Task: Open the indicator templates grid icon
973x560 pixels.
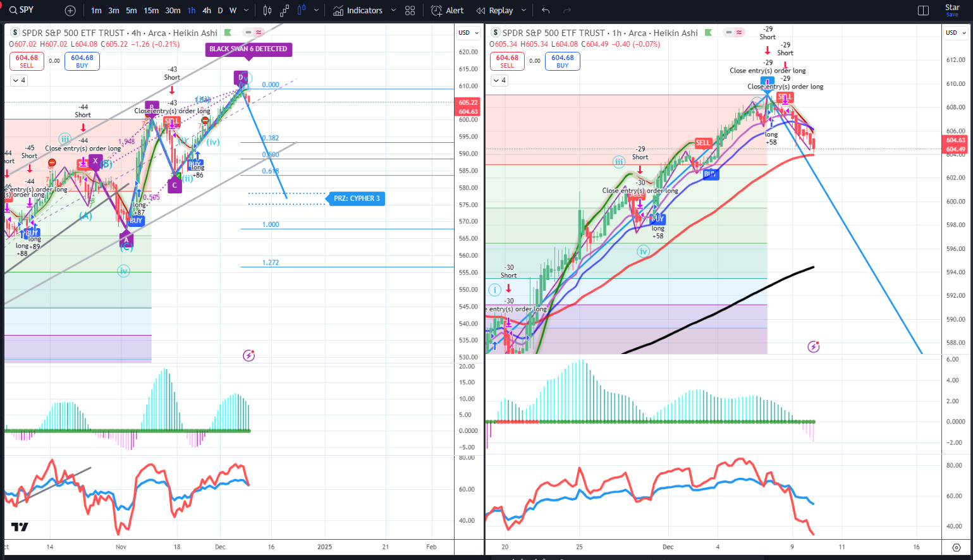Action: coord(410,11)
